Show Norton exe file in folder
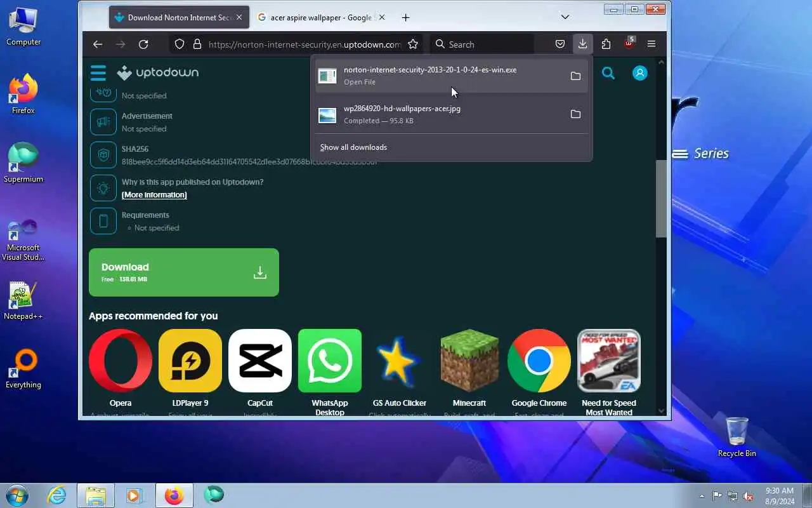The width and height of the screenshot is (812, 508). pyautogui.click(x=575, y=76)
